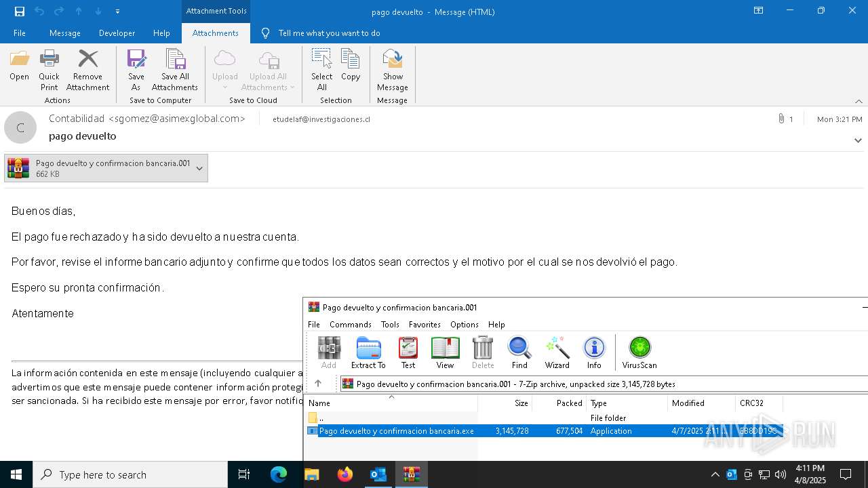Click the Quick Print icon
The height and width of the screenshot is (488, 868).
49,70
